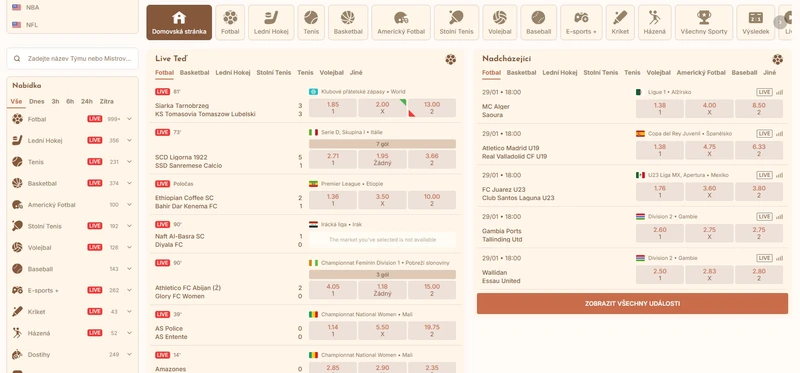Expand the Fotbal sidebar category chevron
The image size is (800, 373).
click(x=130, y=119)
